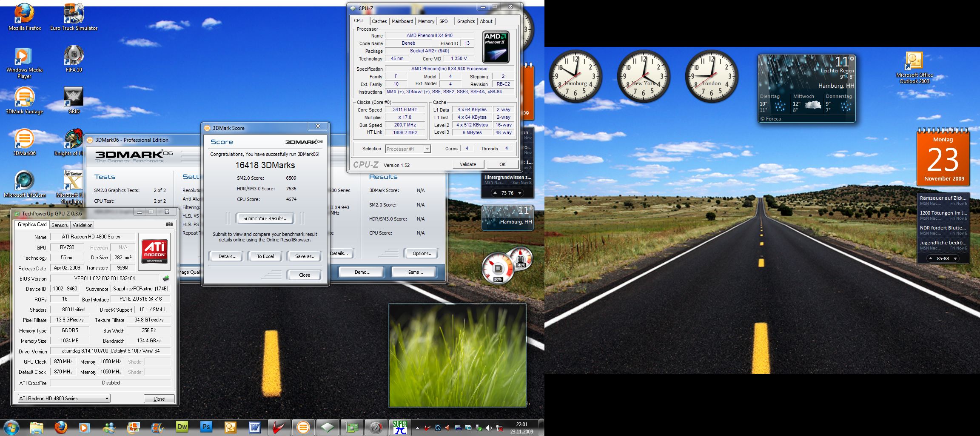Click Demo button in 3DMark06
This screenshot has width=980, height=436.
point(362,272)
